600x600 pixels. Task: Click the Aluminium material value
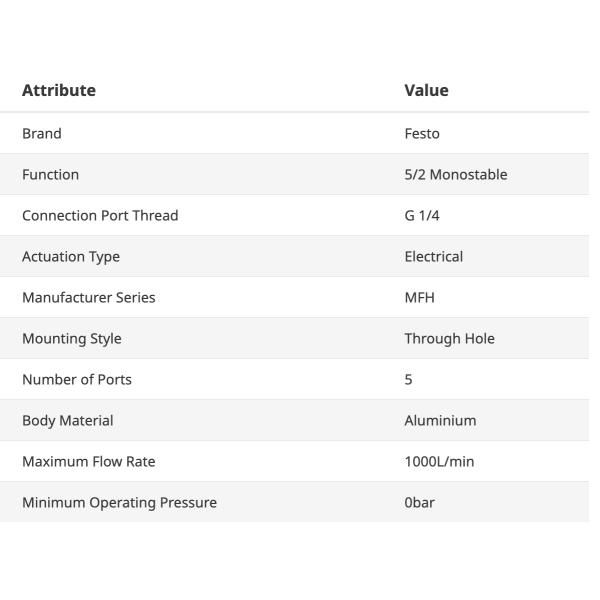coord(440,420)
